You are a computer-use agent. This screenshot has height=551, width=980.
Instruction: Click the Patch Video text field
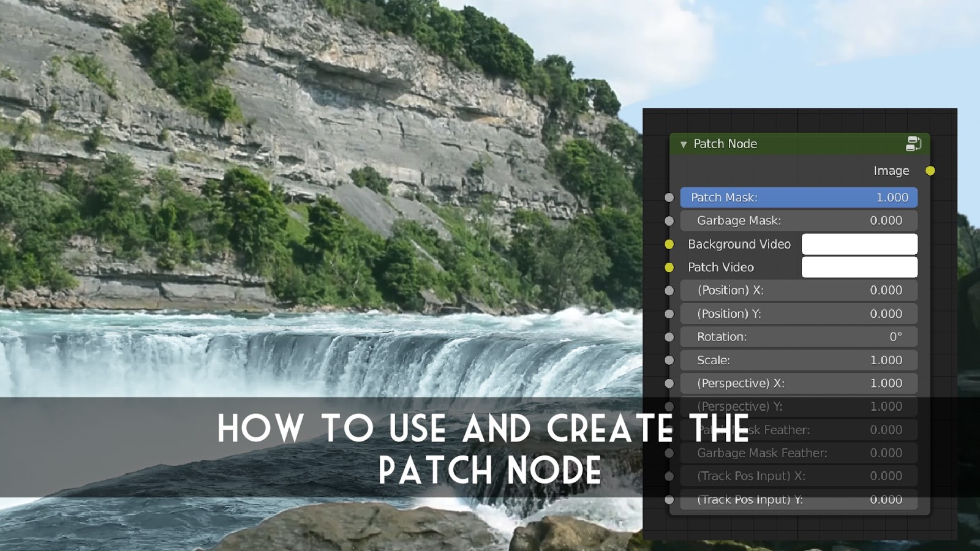tap(859, 268)
